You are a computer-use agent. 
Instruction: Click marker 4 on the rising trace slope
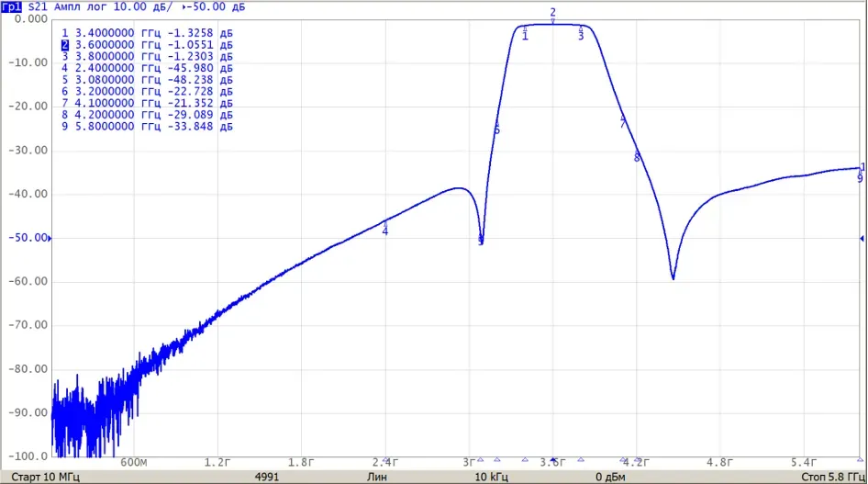pos(385,229)
